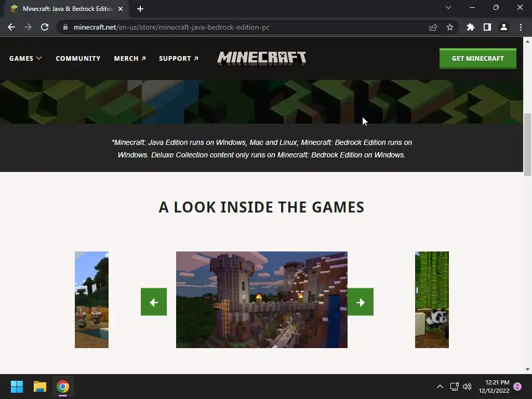The width and height of the screenshot is (532, 399).
Task: Click the GET MINECRAFT button
Action: [478, 58]
